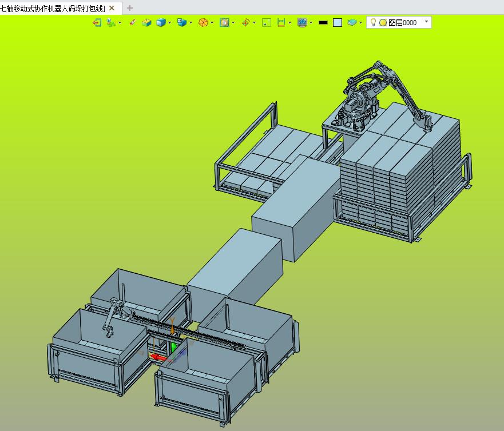Expand dropdown arrow beside zoom-fit icon

233,23
